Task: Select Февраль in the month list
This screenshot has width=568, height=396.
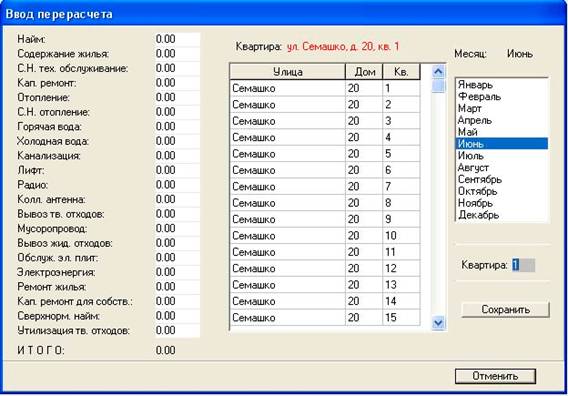Action: coord(501,97)
